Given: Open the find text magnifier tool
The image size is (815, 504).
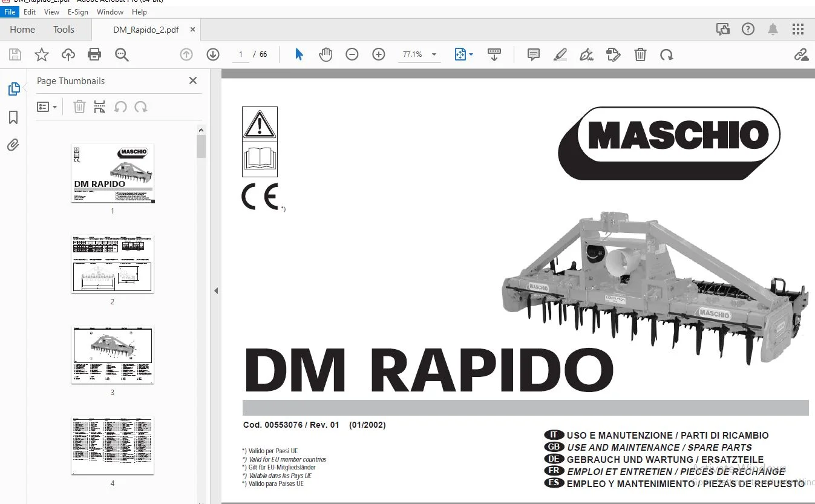Looking at the screenshot, I should tap(122, 55).
